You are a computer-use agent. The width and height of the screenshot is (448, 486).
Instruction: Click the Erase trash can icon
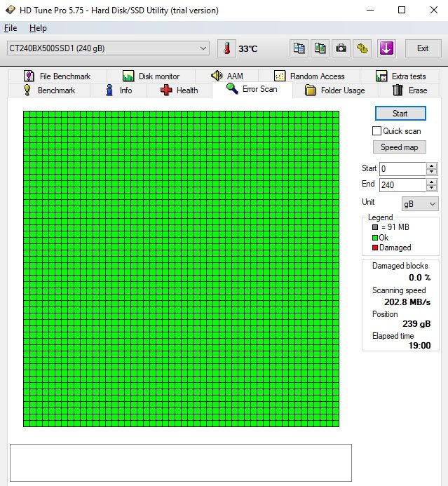click(x=398, y=90)
